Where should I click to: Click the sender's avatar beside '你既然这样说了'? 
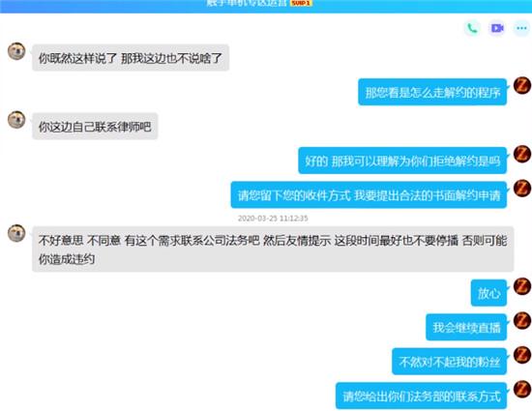(16, 51)
